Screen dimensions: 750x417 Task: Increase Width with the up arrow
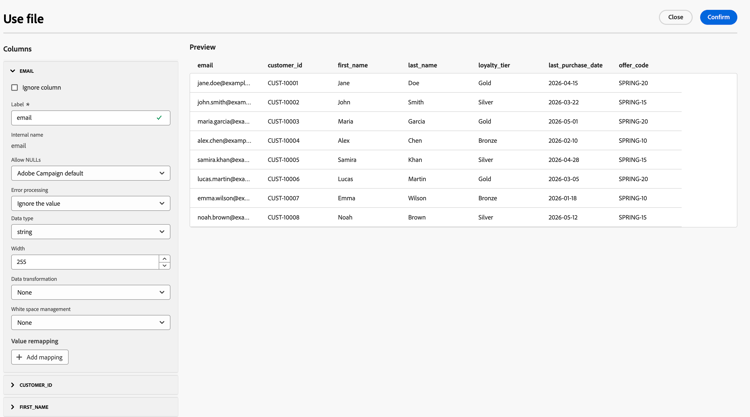pos(165,258)
